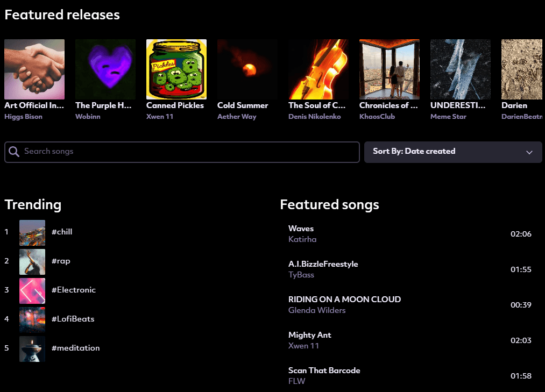Select the Purple Heart release artwork
The image size is (545, 392).
(105, 69)
